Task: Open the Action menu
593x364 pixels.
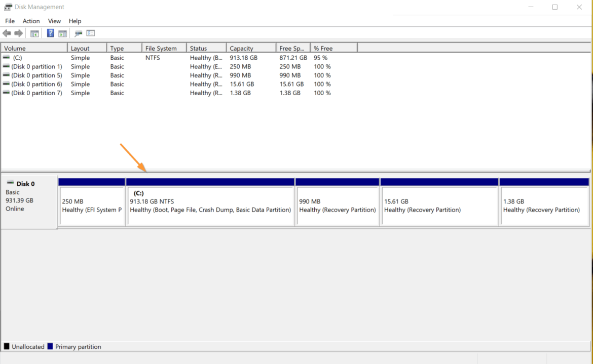Action: click(x=31, y=21)
